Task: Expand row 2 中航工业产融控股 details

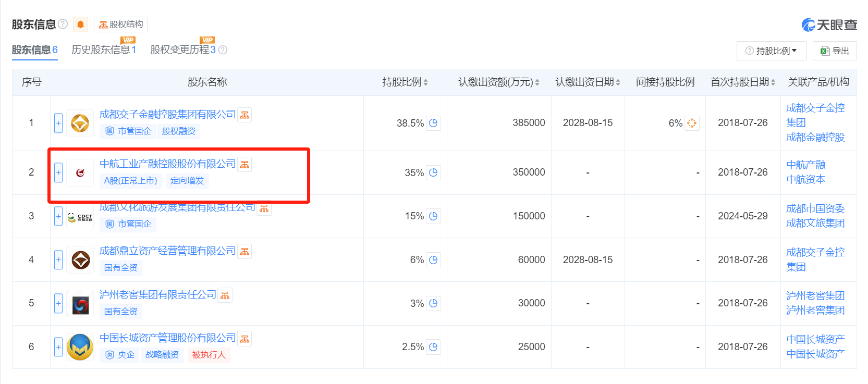Action: point(58,172)
